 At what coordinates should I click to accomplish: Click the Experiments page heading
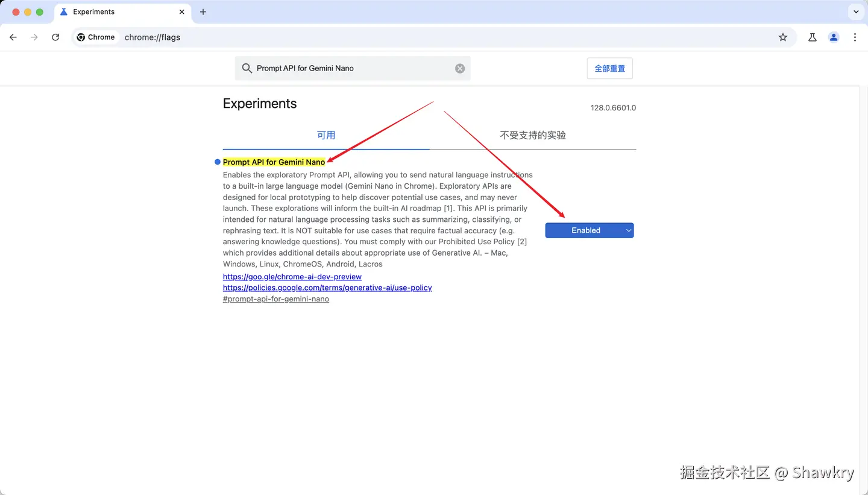tap(260, 104)
